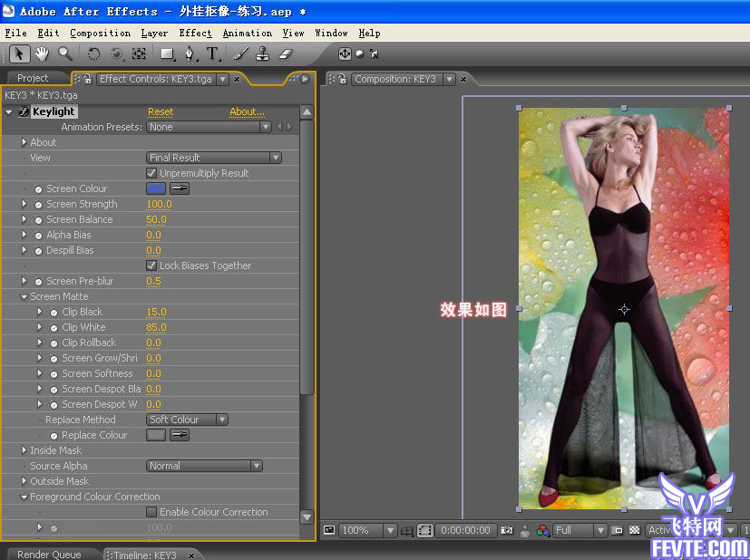Open resolution Full dropdown
The image size is (750, 560).
580,530
